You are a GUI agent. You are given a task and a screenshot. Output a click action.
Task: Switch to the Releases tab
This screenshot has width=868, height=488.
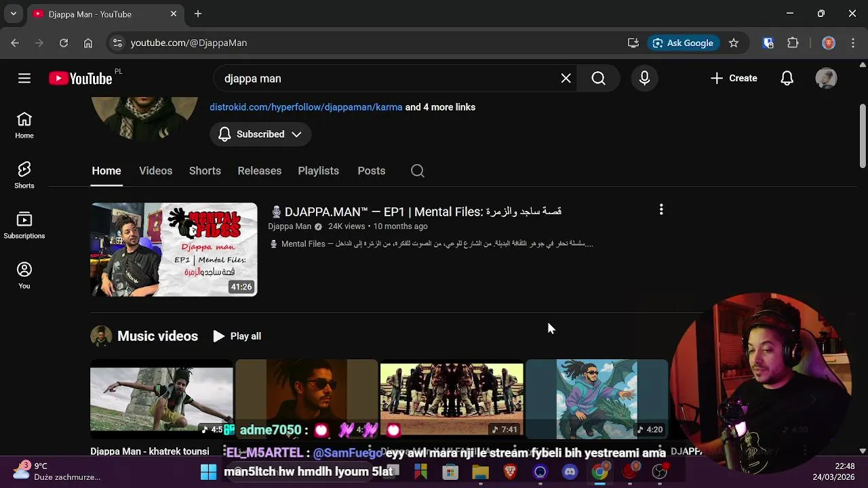260,171
